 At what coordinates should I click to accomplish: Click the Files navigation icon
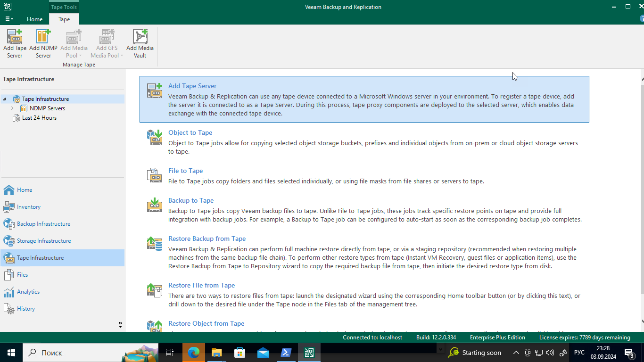[x=9, y=275]
